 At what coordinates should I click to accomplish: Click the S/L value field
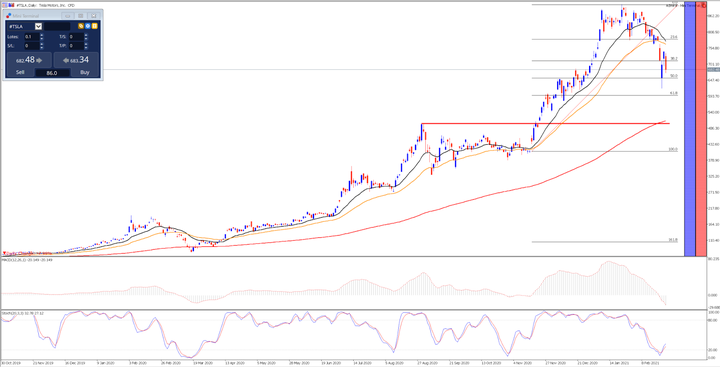tap(32, 46)
